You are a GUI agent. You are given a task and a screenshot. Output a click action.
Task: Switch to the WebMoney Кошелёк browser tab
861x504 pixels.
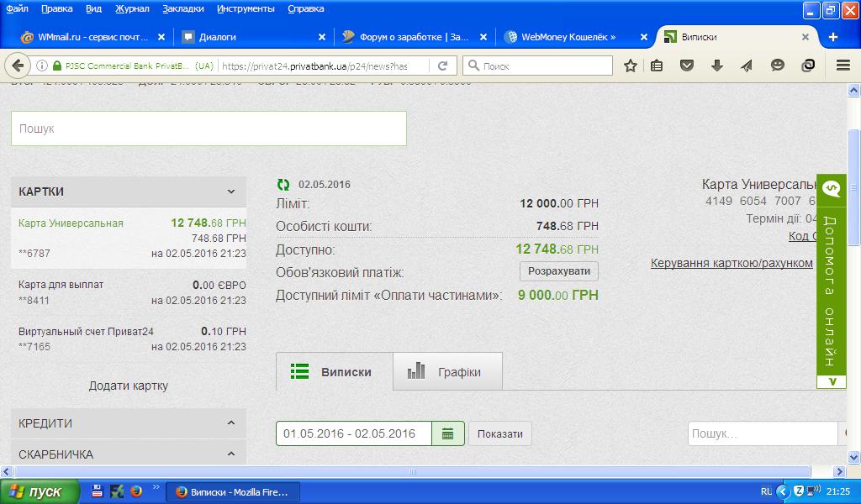click(x=568, y=37)
